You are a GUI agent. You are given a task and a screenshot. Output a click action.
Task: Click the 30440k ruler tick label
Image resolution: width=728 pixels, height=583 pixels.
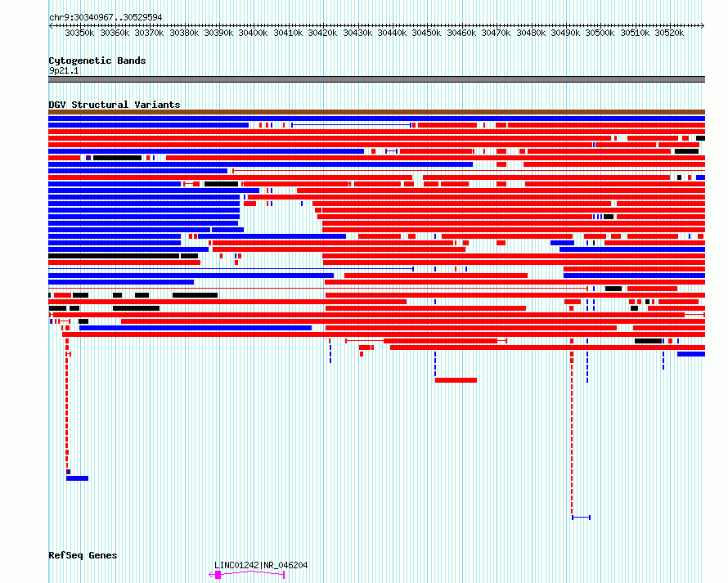pos(392,33)
